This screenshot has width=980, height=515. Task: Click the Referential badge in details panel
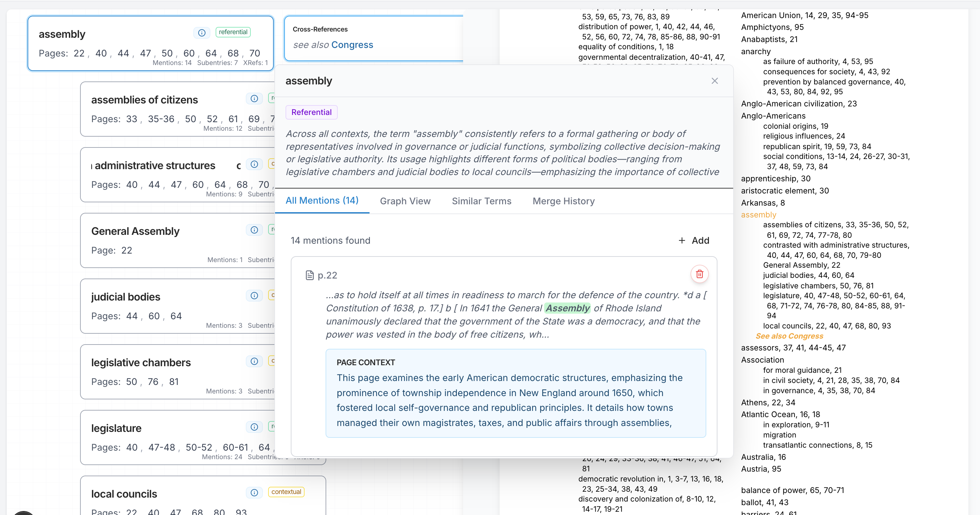[311, 112]
